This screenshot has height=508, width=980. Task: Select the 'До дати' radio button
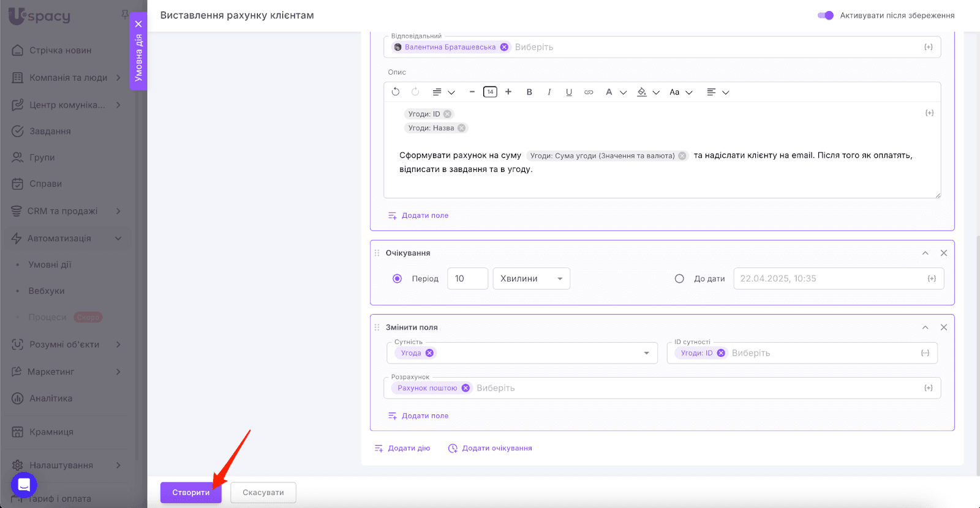tap(679, 278)
